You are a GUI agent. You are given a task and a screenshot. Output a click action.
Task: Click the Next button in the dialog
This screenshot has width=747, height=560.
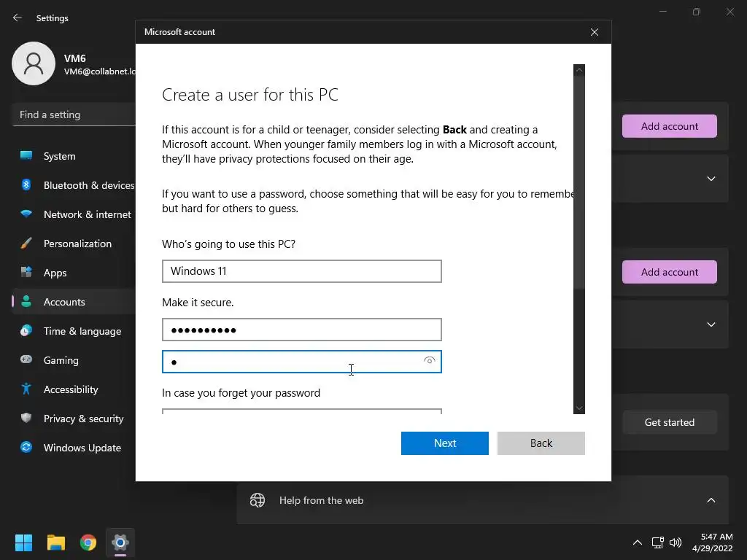[x=444, y=443]
